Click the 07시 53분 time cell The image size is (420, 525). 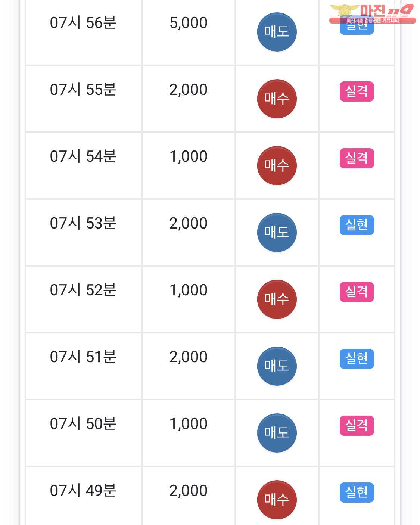click(x=83, y=223)
